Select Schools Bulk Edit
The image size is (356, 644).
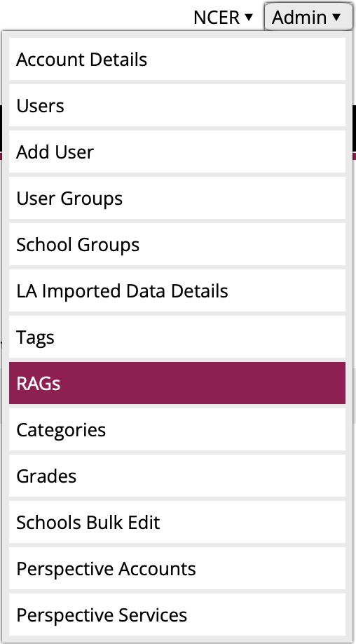[x=177, y=523]
